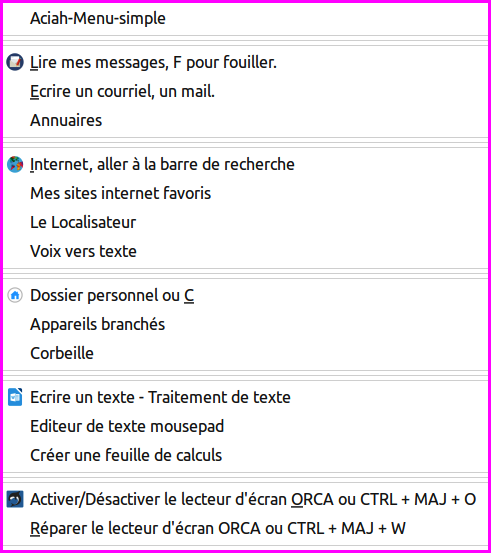
Task: Open Editeur de texte mousepad
Action: [246, 426]
